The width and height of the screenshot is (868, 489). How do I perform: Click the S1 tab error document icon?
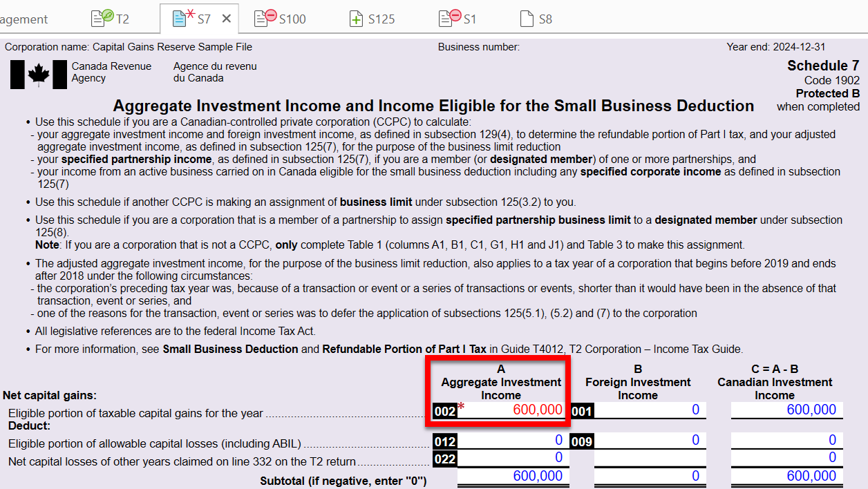(450, 17)
